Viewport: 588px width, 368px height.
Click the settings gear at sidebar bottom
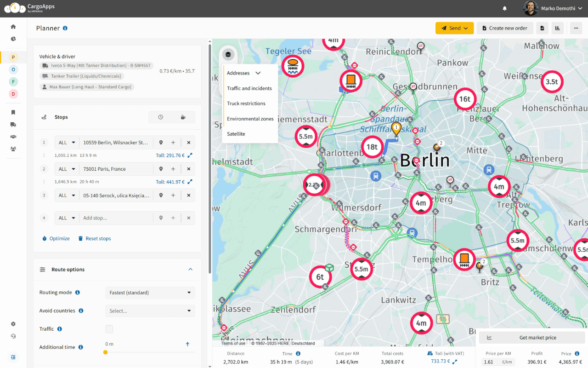click(13, 324)
